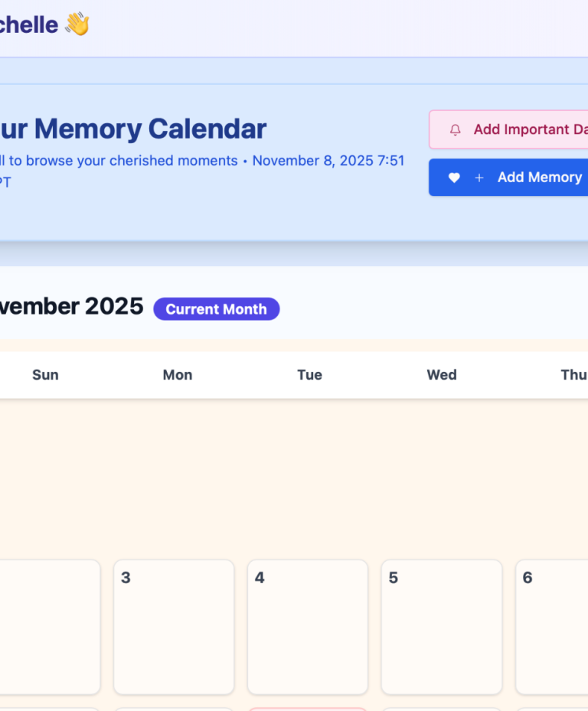Click the Memory Calendar title

[133, 129]
